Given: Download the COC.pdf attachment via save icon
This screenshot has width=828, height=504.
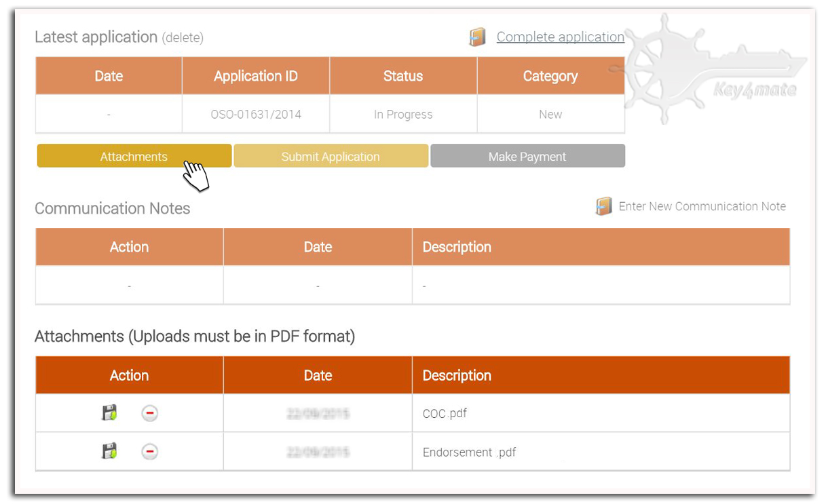Looking at the screenshot, I should (x=109, y=412).
